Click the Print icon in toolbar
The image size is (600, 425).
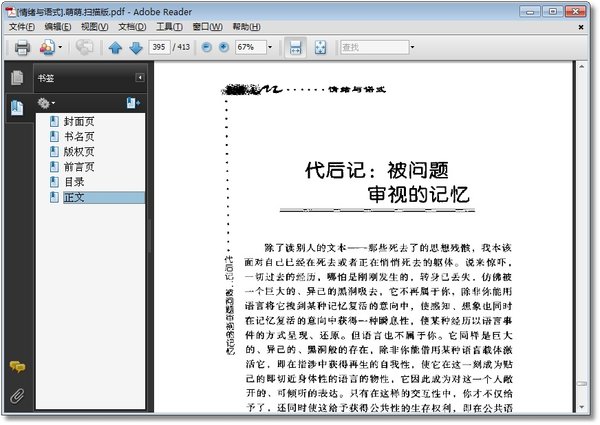22,48
